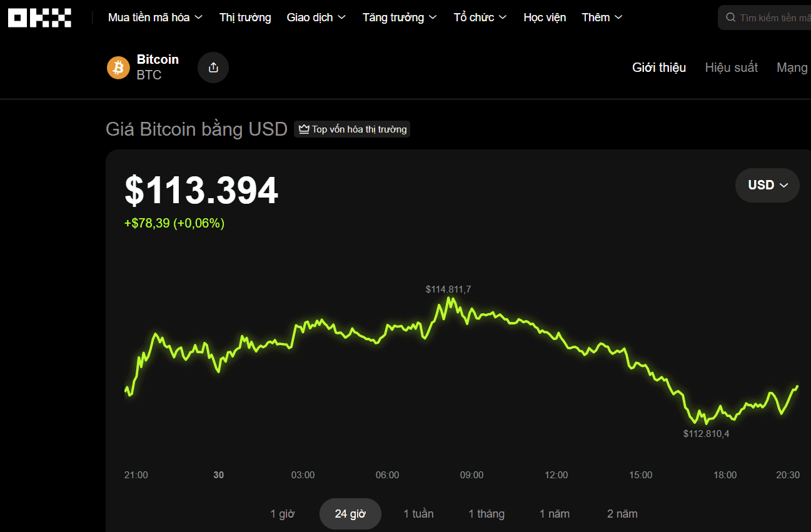The image size is (811, 532).
Task: Click the orange Bitcoin coin icon
Action: pyautogui.click(x=118, y=68)
